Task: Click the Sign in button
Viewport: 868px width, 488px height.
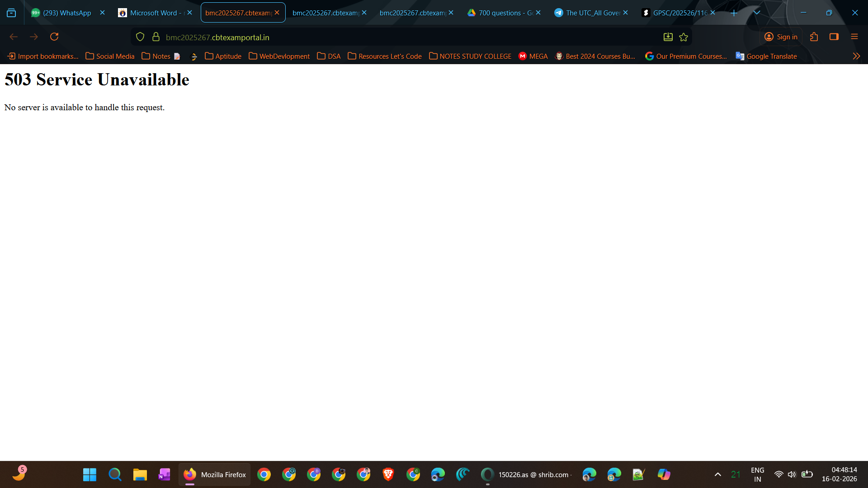Action: pos(781,37)
